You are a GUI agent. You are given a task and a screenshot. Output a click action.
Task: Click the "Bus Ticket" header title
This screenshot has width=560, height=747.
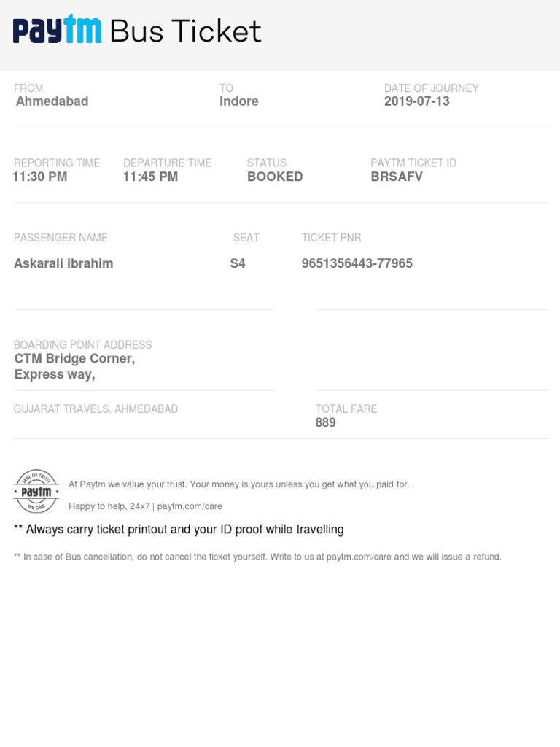(x=185, y=31)
